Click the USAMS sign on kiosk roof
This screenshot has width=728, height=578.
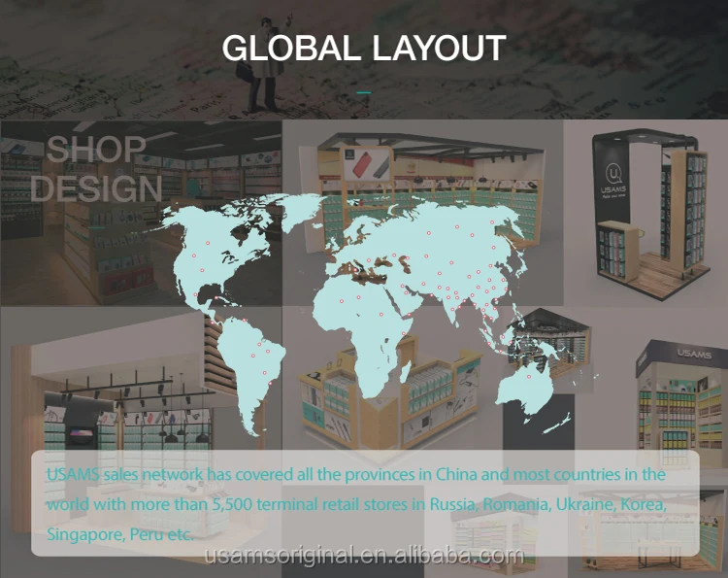point(694,354)
